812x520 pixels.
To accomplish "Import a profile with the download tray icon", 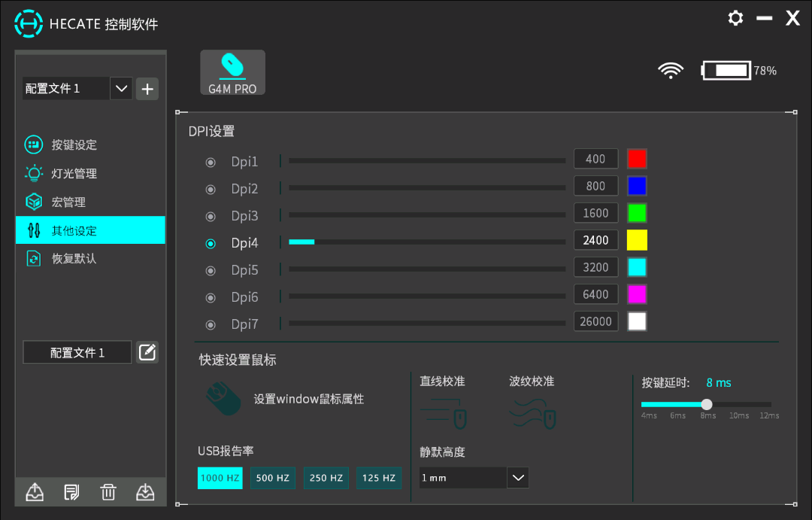I will point(145,492).
